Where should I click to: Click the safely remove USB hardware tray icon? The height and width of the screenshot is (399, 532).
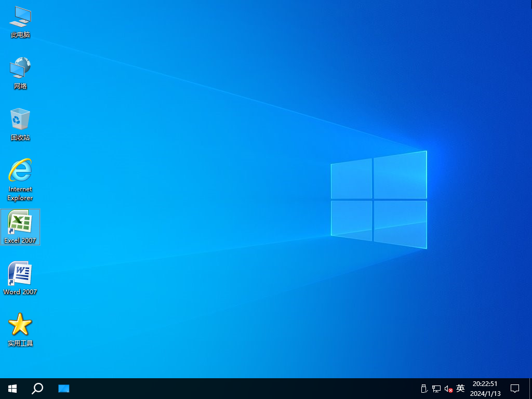[x=423, y=389]
